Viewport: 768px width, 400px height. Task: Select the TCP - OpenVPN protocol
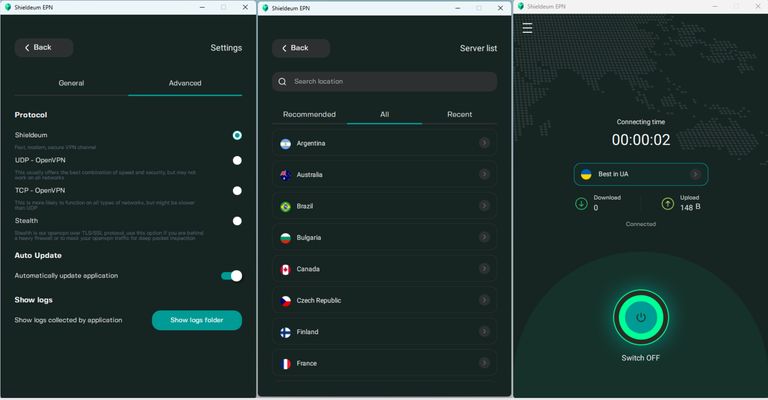[x=237, y=190]
